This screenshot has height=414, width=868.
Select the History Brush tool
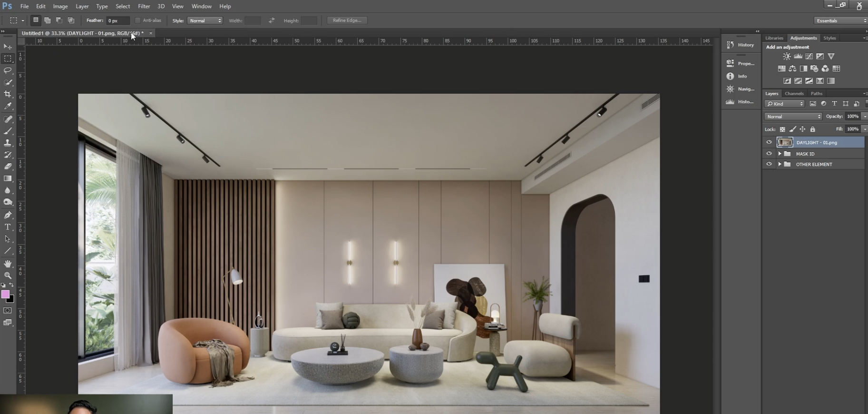8,155
